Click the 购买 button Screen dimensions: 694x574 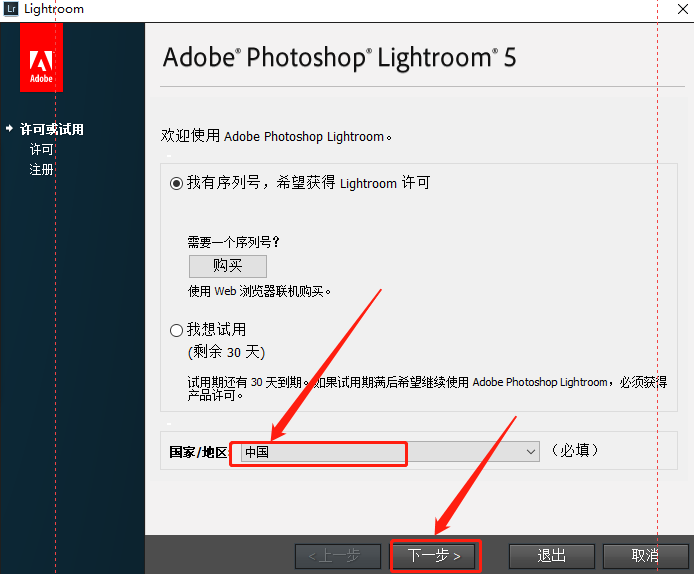click(227, 266)
